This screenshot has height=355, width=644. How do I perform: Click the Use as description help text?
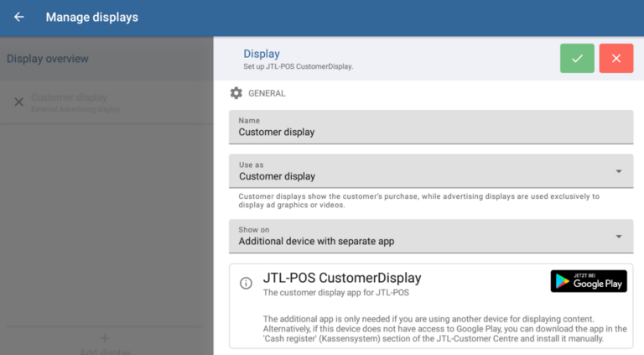tap(419, 201)
